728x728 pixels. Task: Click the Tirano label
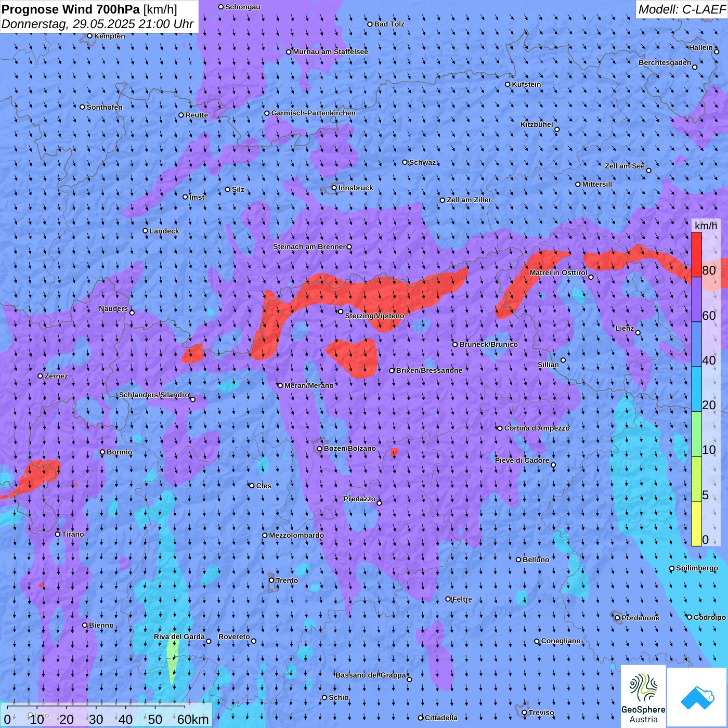pos(73,534)
